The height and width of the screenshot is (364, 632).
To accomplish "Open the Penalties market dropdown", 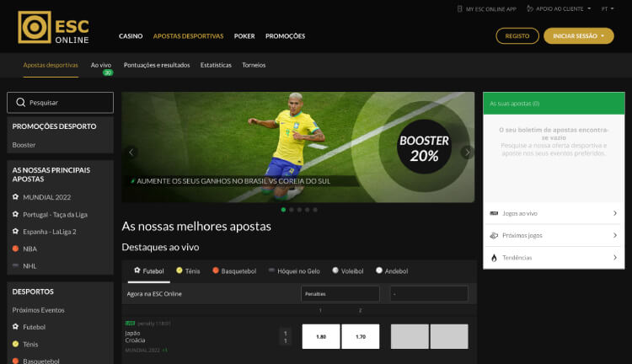I will (x=340, y=294).
